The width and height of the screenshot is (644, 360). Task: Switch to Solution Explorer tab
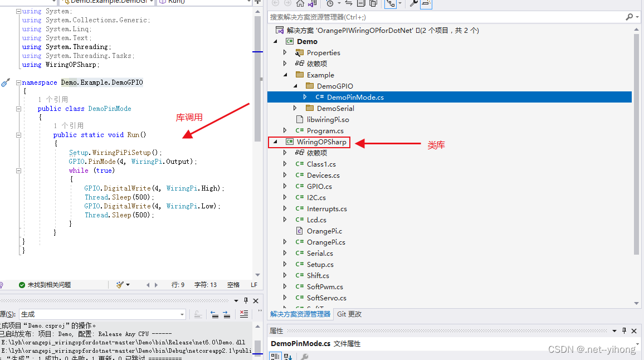pyautogui.click(x=300, y=314)
